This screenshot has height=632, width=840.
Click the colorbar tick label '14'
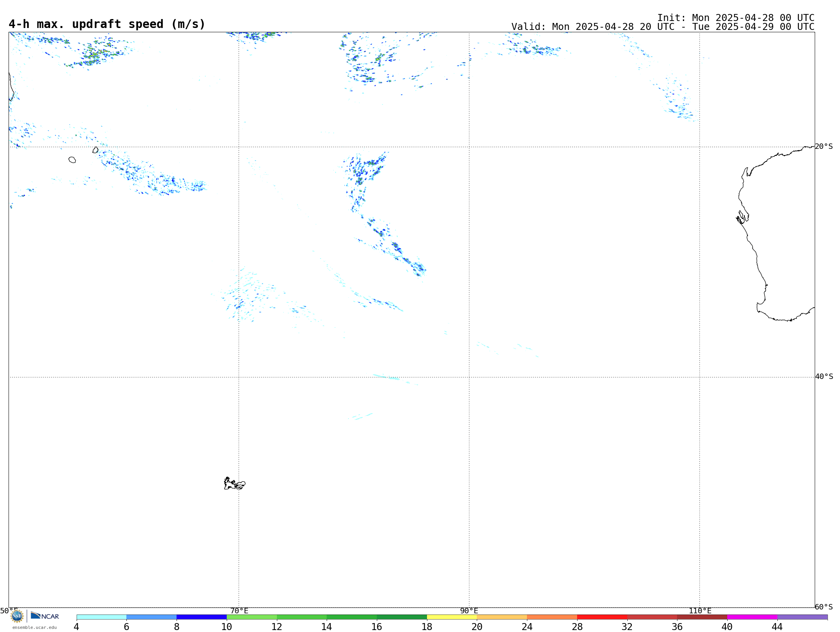(327, 627)
